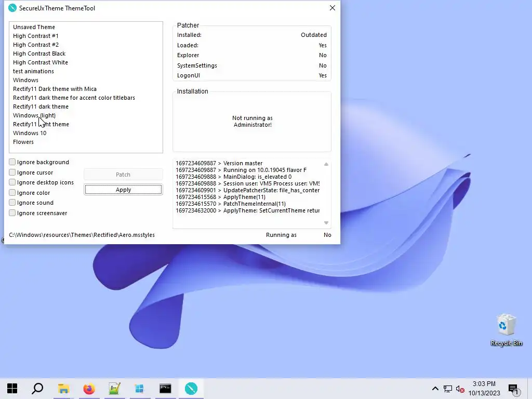
Task: Check Ignore screensaver option
Action: point(12,212)
